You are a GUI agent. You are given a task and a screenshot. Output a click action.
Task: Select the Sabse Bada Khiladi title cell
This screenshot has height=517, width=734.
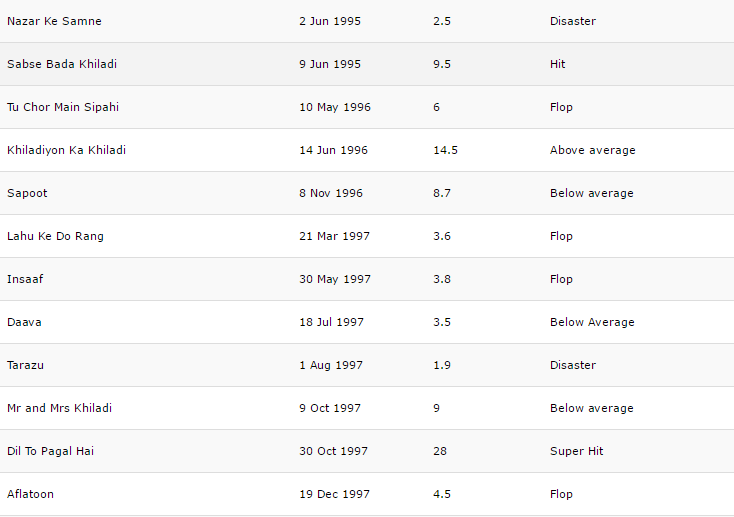tap(62, 64)
